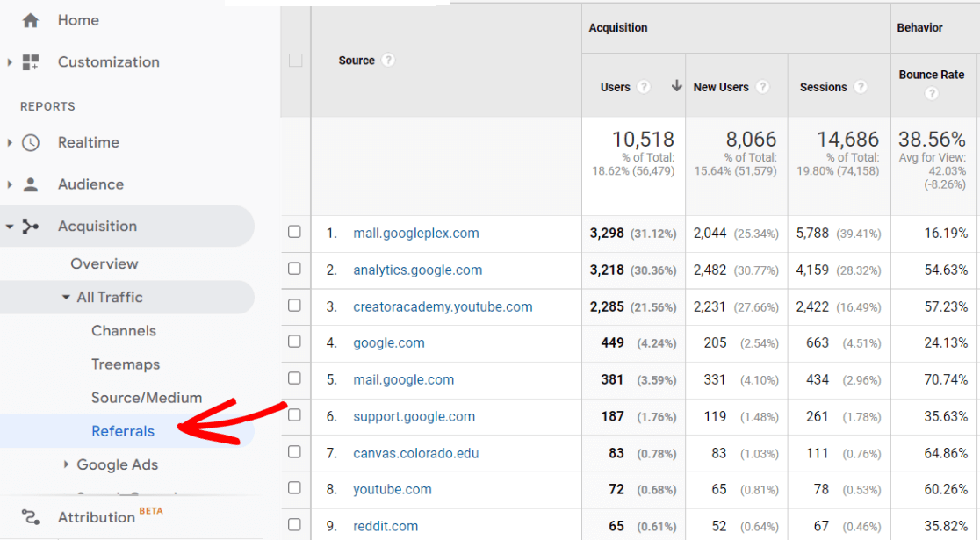This screenshot has height=540, width=980.
Task: Sort table by Sessions column header
Action: (x=823, y=87)
